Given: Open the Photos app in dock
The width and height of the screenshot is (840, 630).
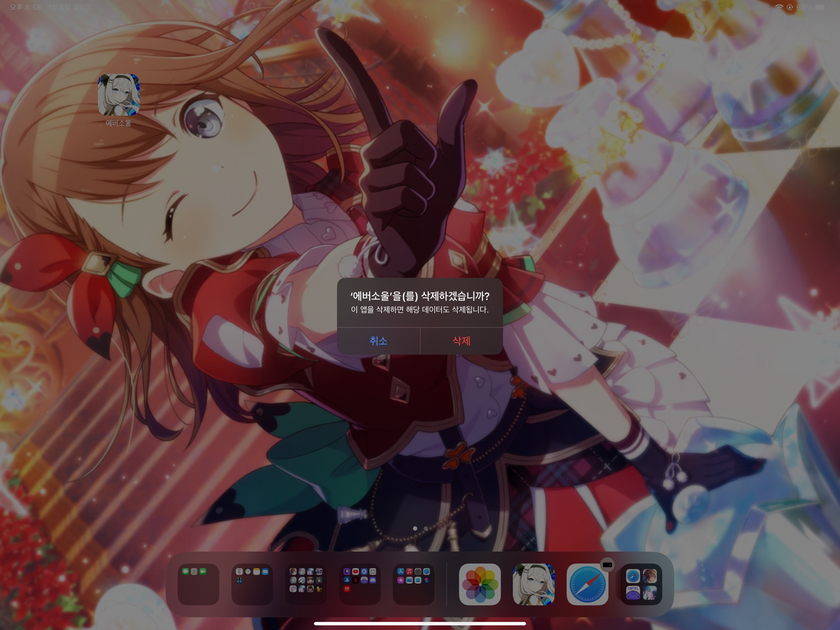Looking at the screenshot, I should pyautogui.click(x=480, y=584).
